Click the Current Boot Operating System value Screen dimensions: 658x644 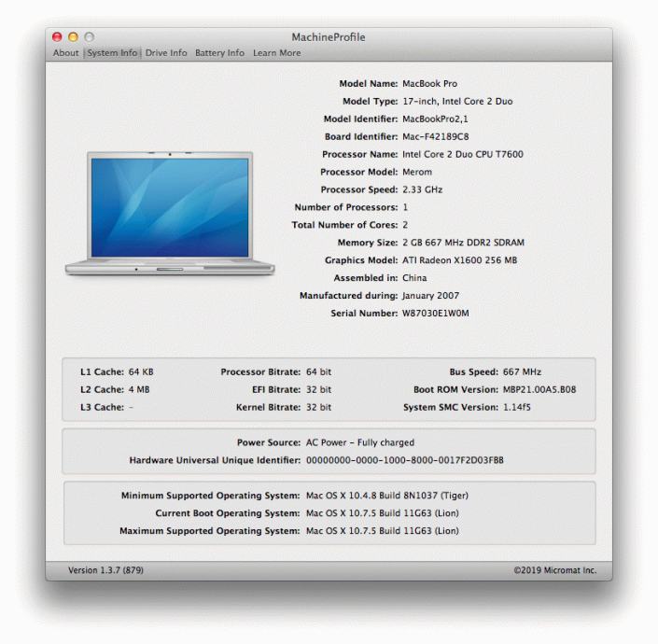(x=383, y=513)
